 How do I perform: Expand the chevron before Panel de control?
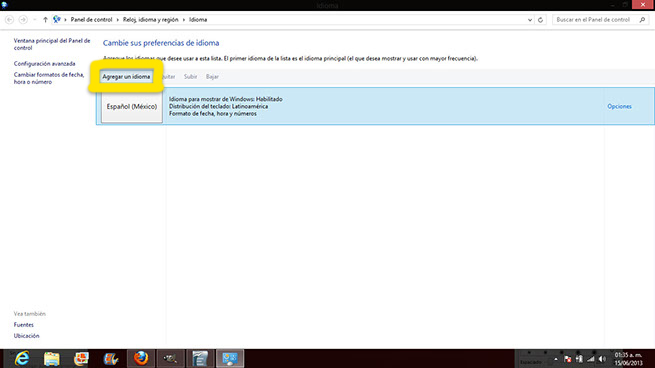pyautogui.click(x=65, y=20)
